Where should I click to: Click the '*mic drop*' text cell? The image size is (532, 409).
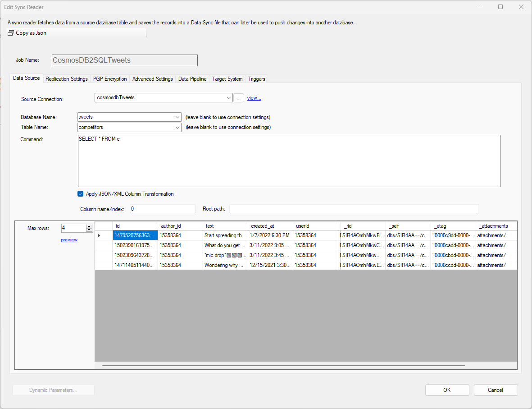point(226,255)
